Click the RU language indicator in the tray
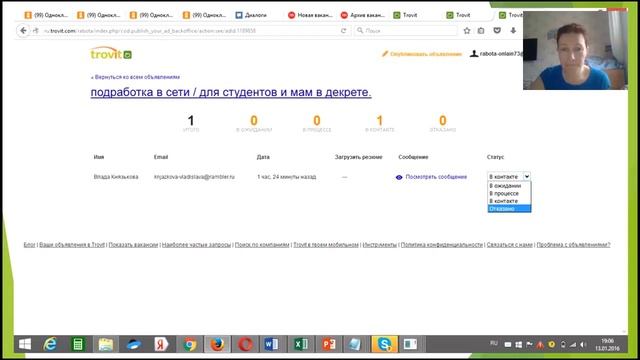Viewport: 640px width, 360px height. click(x=494, y=344)
